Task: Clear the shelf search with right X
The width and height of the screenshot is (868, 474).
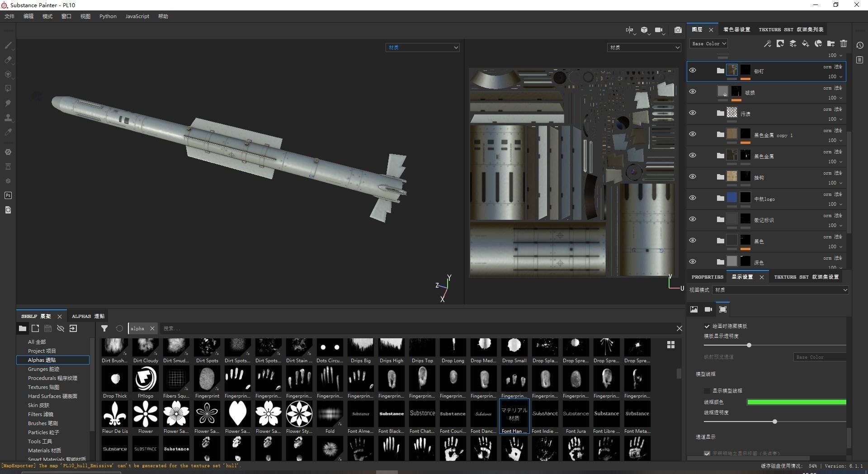Action: click(x=679, y=328)
